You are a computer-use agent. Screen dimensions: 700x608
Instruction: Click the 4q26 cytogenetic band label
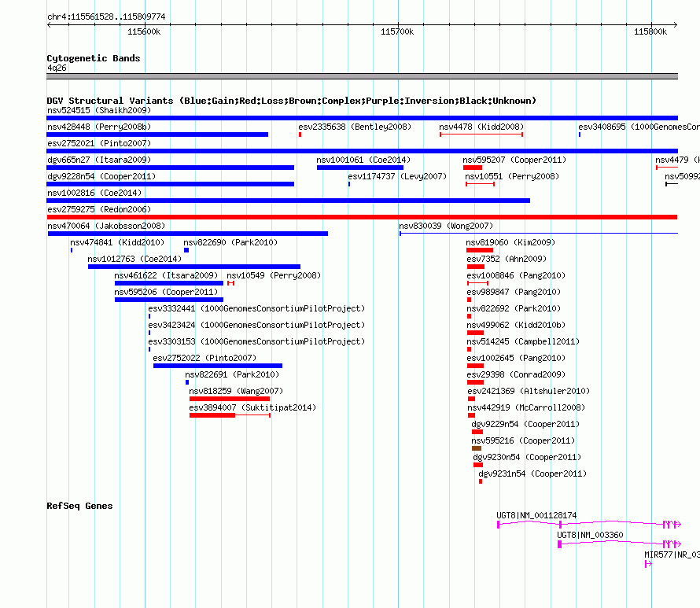point(57,68)
